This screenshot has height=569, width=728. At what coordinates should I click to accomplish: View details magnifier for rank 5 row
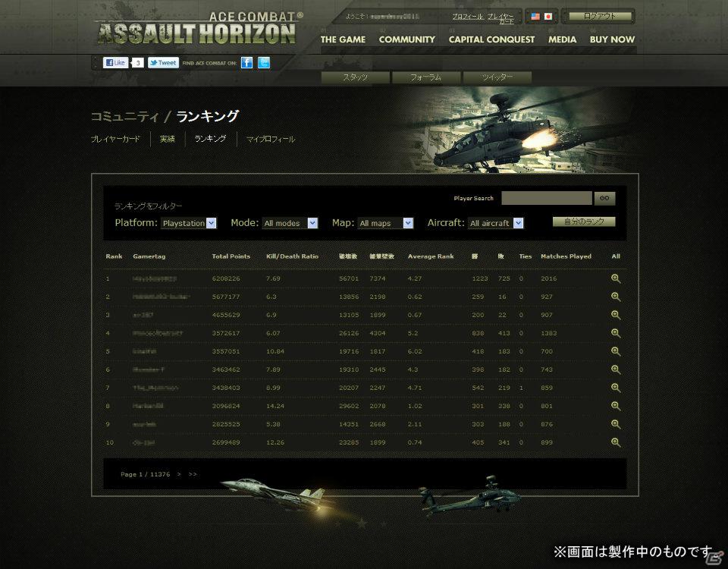pyautogui.click(x=616, y=351)
